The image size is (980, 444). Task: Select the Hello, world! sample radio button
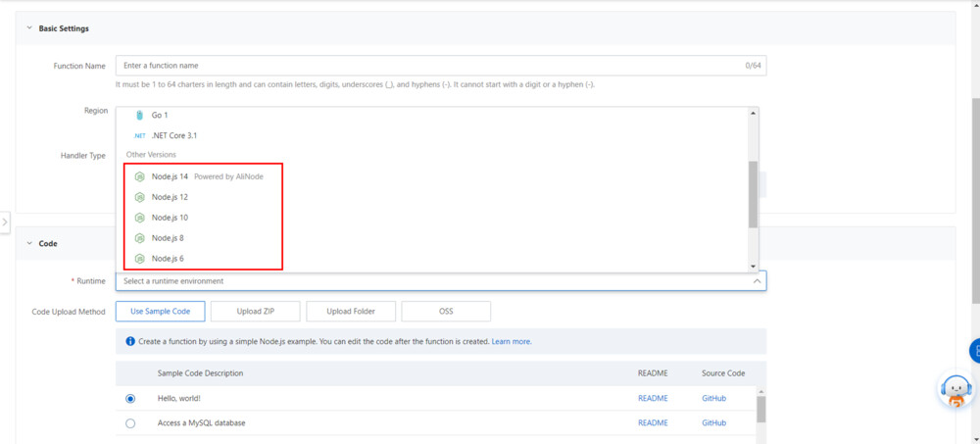130,399
